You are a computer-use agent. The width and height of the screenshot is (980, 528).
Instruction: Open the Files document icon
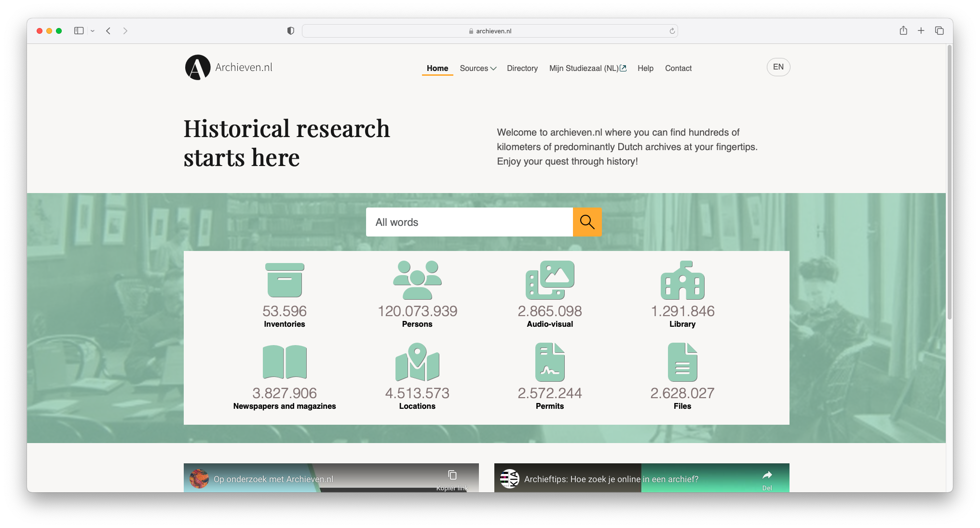click(682, 362)
